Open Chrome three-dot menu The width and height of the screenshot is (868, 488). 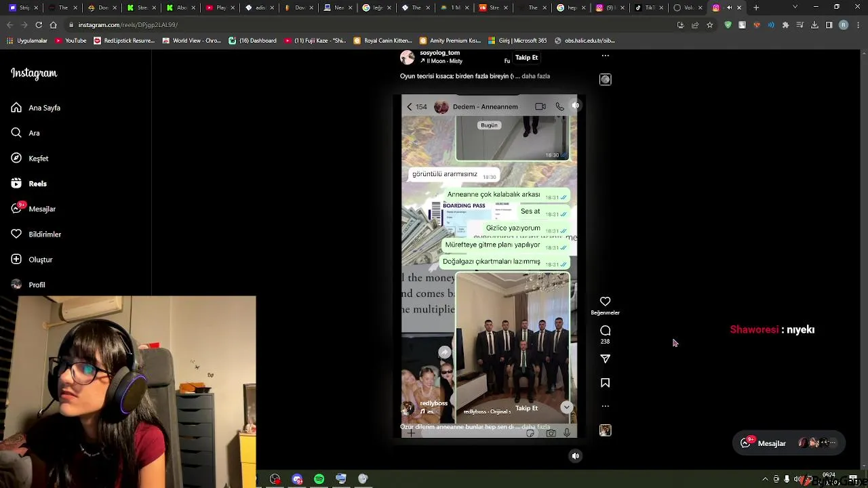click(x=858, y=25)
